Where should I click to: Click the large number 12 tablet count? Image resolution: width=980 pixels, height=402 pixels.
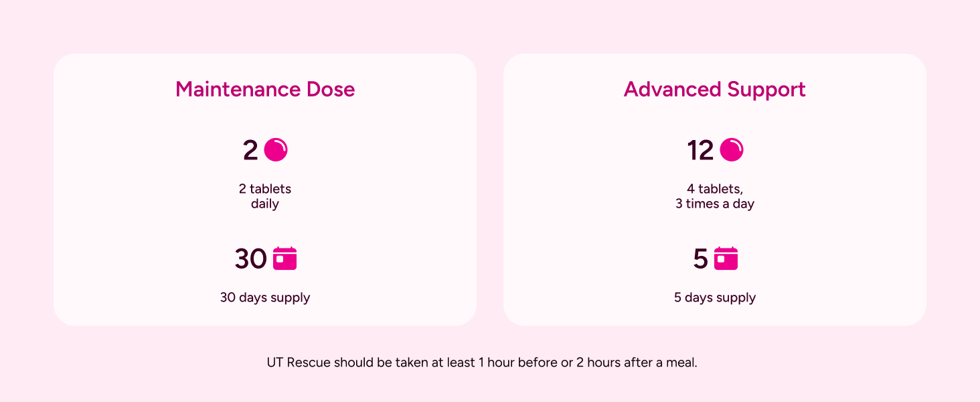click(700, 150)
